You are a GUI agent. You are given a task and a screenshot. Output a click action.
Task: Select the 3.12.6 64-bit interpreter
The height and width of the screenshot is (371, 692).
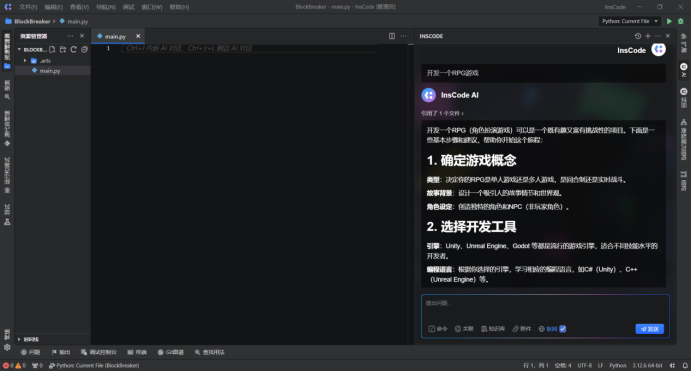pos(647,365)
